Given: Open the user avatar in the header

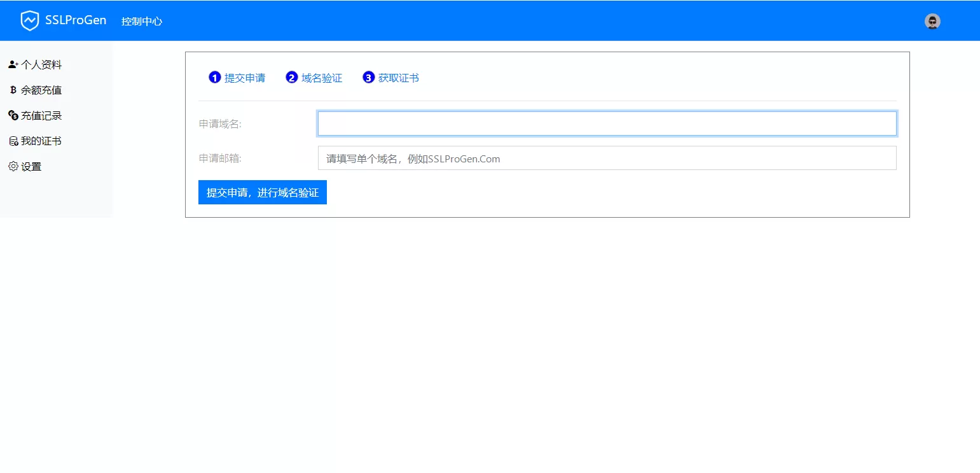Looking at the screenshot, I should pos(932,22).
